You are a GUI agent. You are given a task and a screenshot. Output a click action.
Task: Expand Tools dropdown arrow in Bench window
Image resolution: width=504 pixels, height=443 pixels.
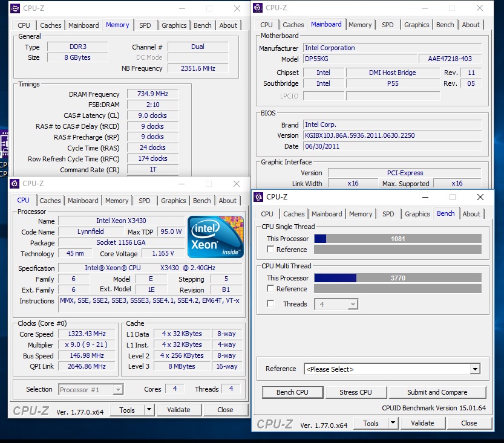[393, 423]
